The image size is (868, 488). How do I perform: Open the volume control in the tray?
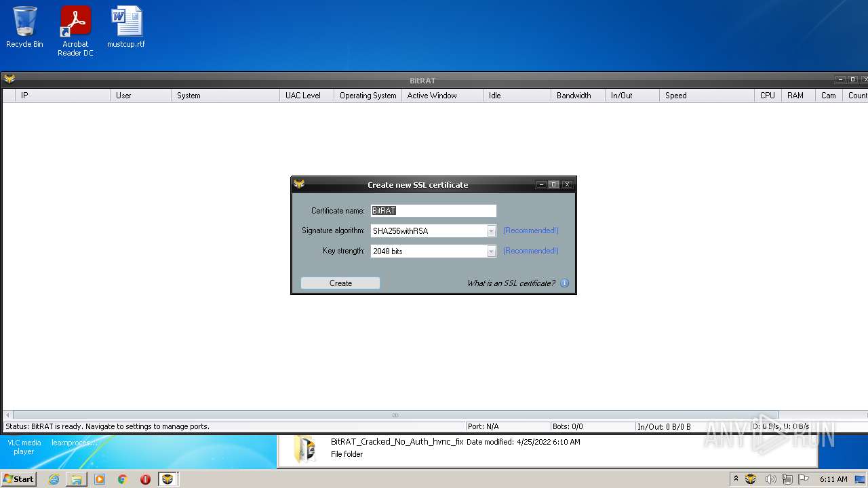coord(770,479)
